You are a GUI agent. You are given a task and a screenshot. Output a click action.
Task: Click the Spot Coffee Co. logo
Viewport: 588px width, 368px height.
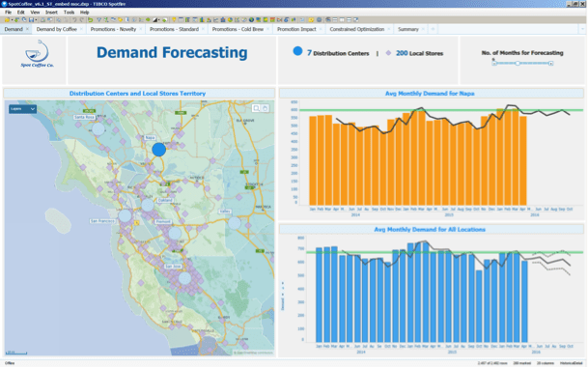coord(37,54)
